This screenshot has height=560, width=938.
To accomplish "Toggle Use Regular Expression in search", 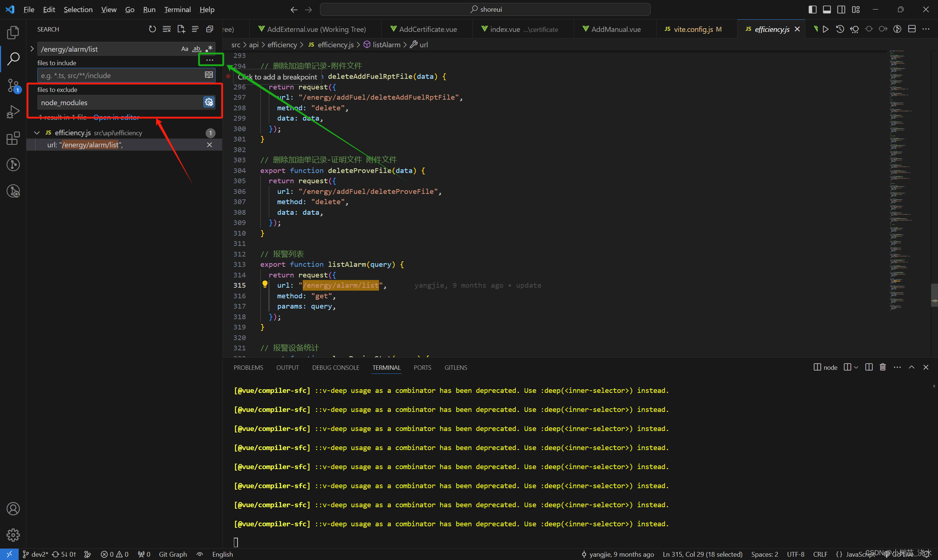I will tap(209, 49).
